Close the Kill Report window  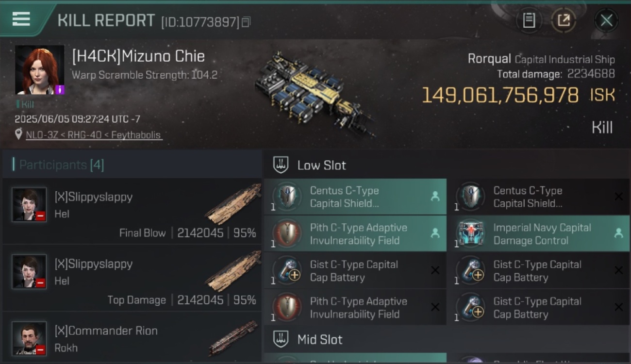[606, 20]
